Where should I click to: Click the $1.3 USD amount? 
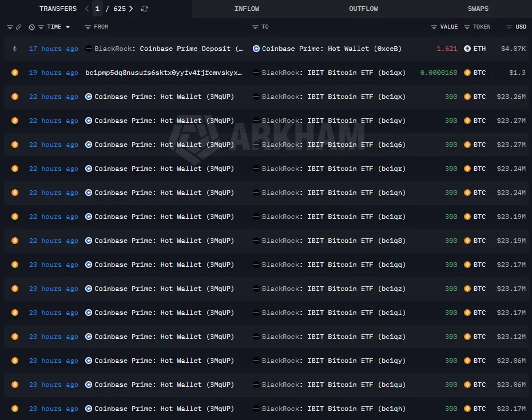tap(517, 73)
